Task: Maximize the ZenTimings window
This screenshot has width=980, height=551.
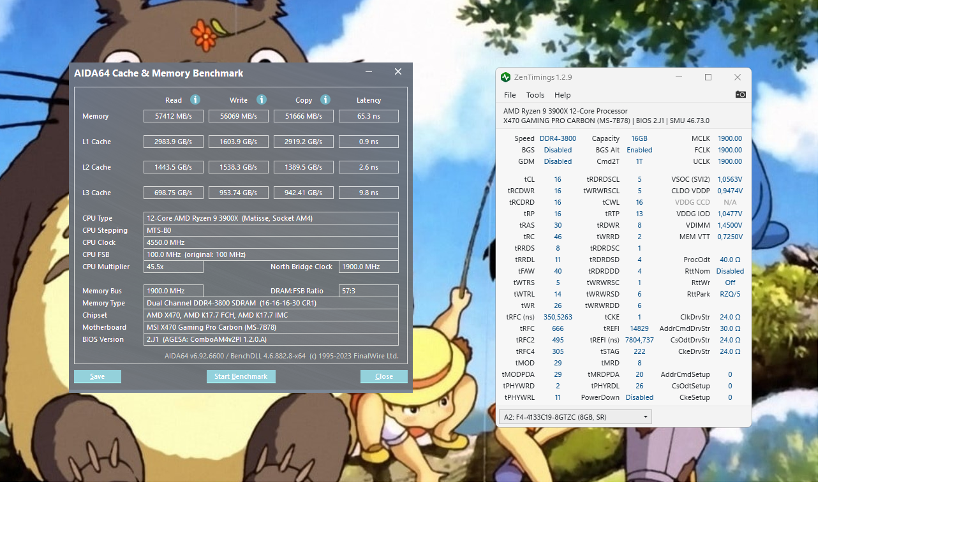Action: click(708, 77)
